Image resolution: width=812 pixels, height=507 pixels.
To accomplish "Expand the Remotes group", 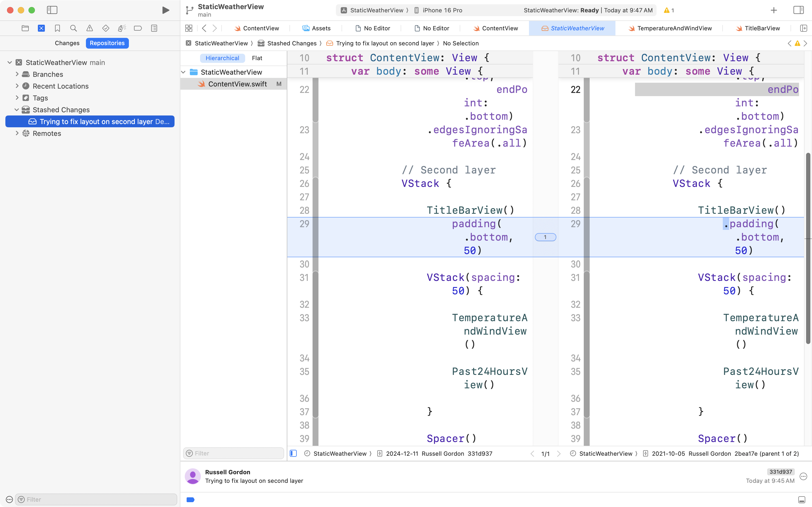I will (x=17, y=133).
